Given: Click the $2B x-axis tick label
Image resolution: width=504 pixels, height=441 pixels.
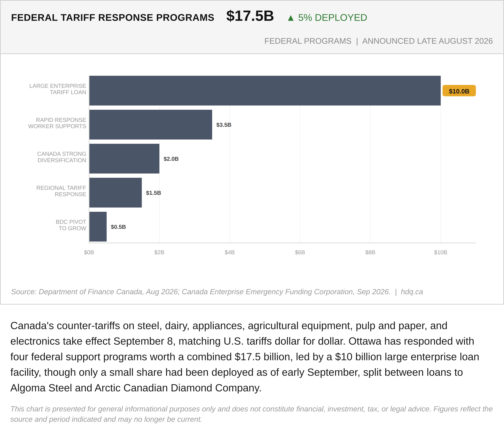Looking at the screenshot, I should [159, 253].
